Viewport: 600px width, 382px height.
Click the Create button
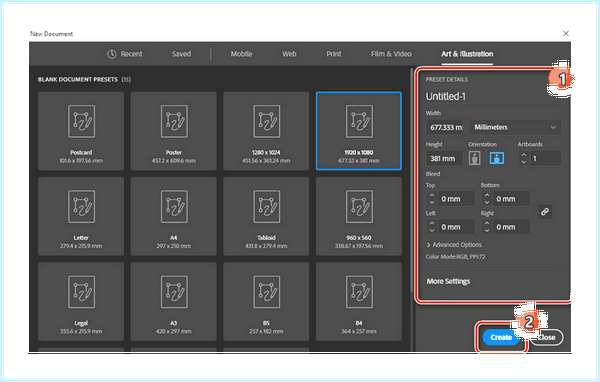pyautogui.click(x=501, y=337)
